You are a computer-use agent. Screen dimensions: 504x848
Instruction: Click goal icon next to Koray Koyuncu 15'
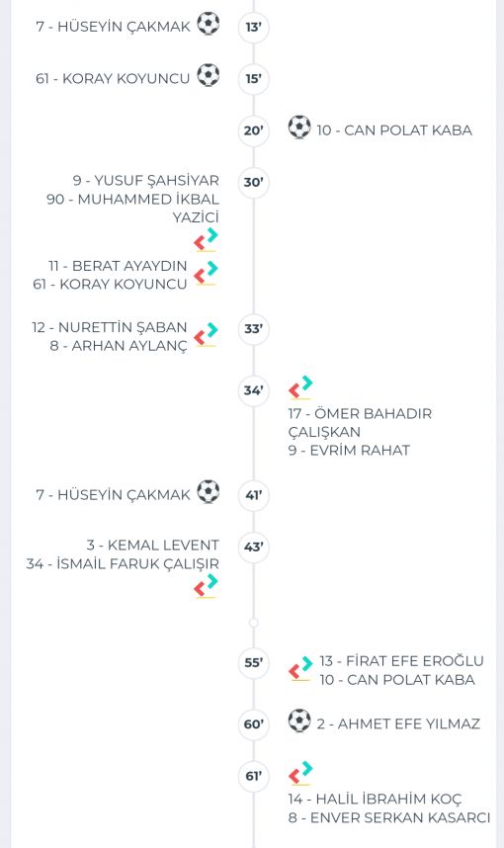point(209,76)
